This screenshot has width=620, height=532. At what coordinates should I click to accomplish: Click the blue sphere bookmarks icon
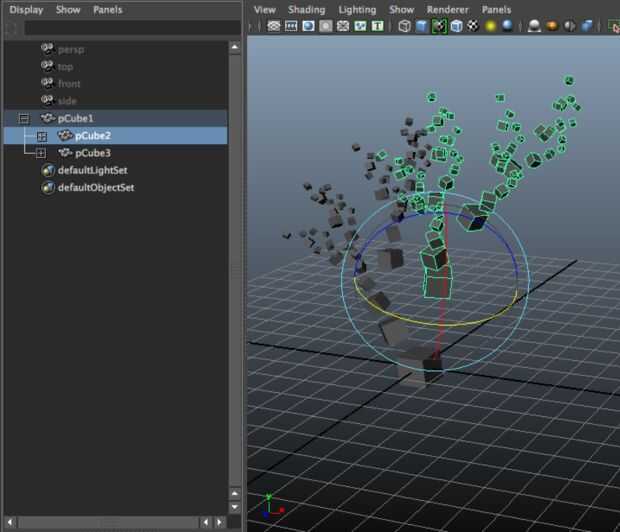tap(308, 26)
